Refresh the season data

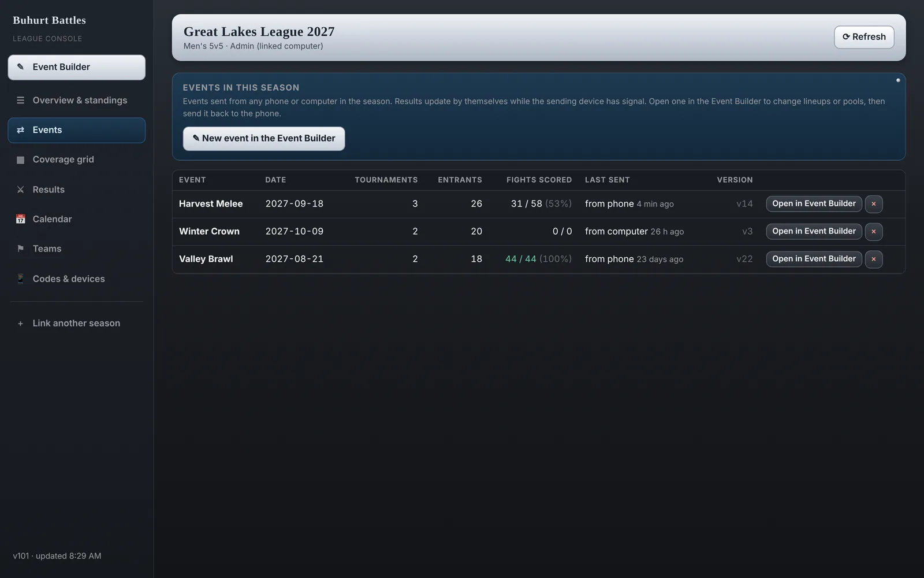[864, 37]
